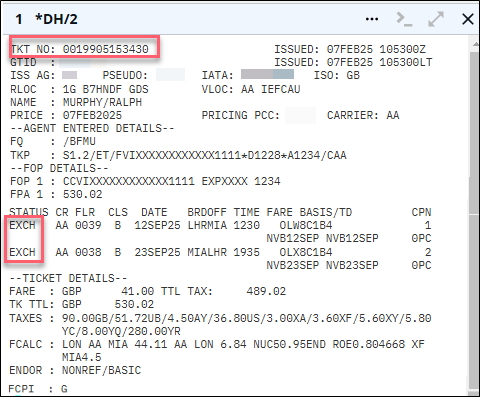Click EXCH status for flight AA 0038

tap(22, 252)
